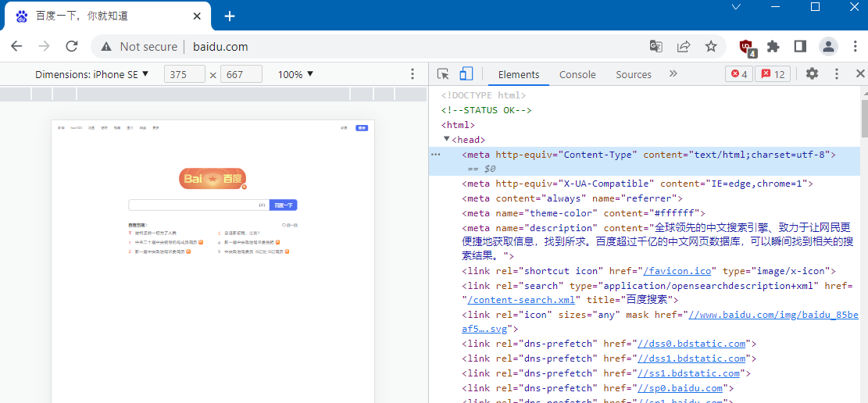This screenshot has height=403, width=868.
Task: Click the Not secure warning icon
Action: click(x=105, y=47)
